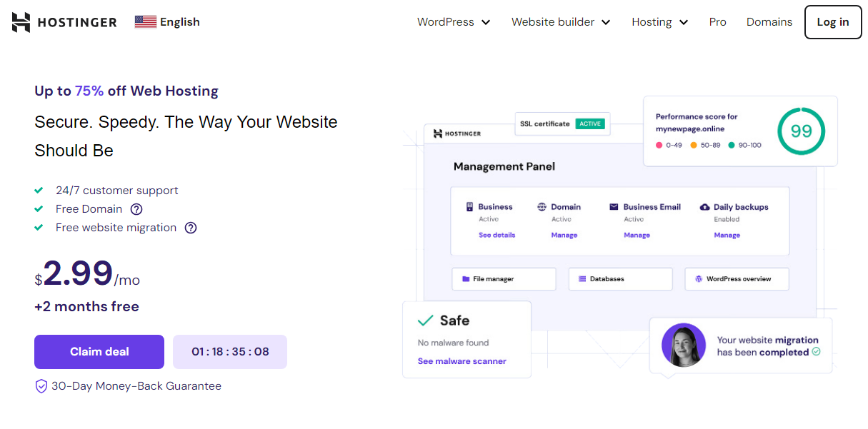Click the performance score 99 gauge

pyautogui.click(x=802, y=131)
